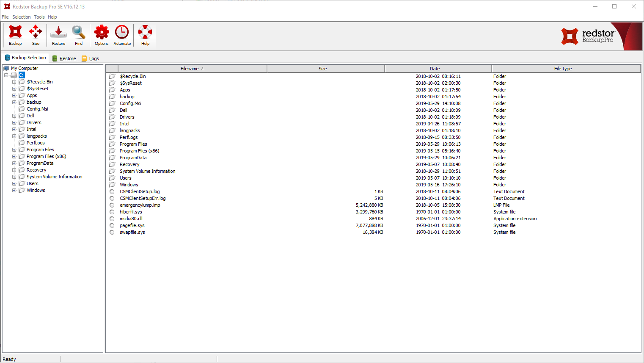Expand ProgramData tree node
The height and width of the screenshot is (363, 644).
tap(14, 163)
